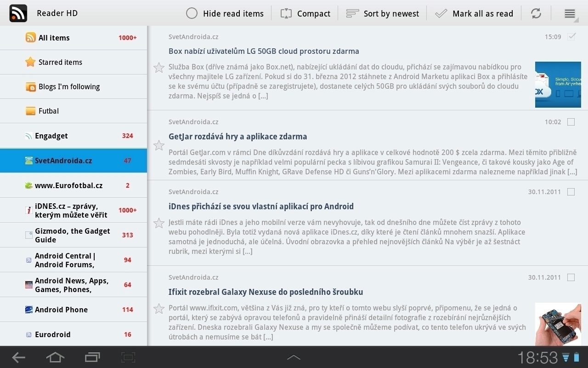
Task: Tap the Android Home navigation button
Action: (x=55, y=357)
